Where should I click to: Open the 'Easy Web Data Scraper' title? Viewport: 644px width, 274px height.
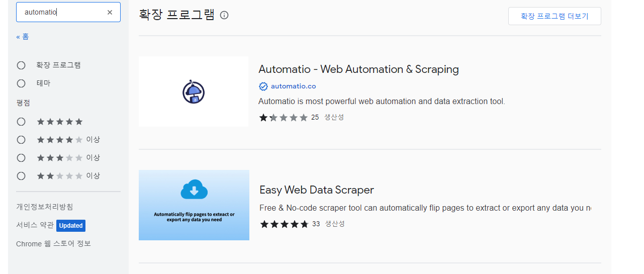(317, 190)
